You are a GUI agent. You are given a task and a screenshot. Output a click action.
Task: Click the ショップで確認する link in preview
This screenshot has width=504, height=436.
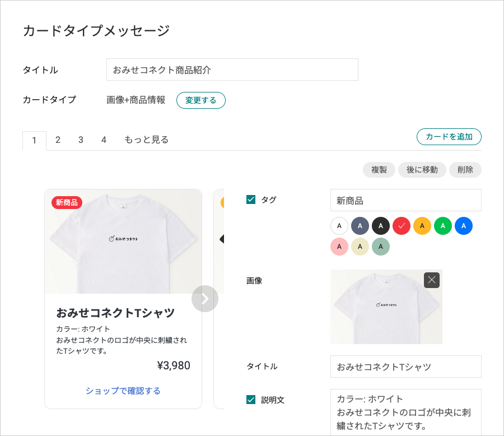coord(123,391)
